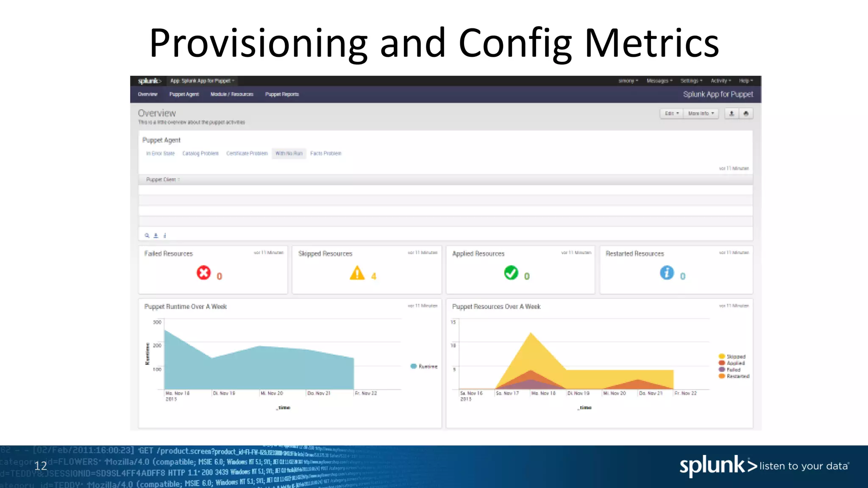Go to the Overview nav item
Viewport: 868px width, 488px height.
click(x=147, y=94)
